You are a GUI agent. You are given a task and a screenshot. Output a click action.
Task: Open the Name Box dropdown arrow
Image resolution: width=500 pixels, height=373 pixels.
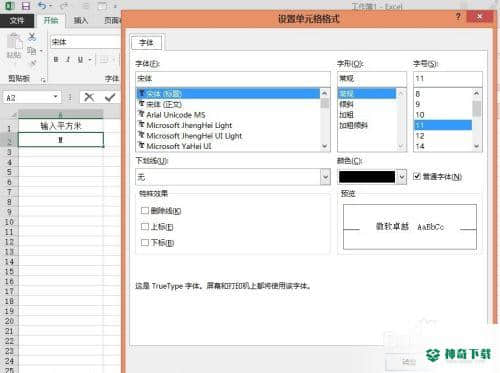(x=56, y=97)
